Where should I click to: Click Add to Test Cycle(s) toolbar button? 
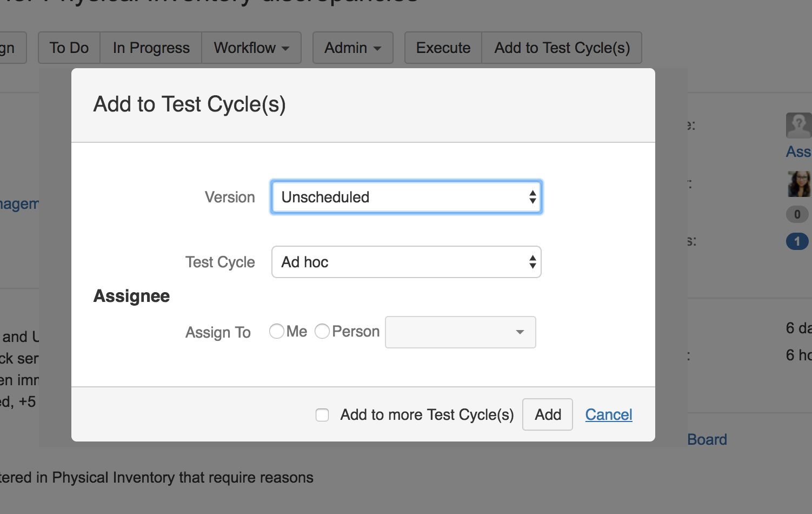tap(562, 48)
